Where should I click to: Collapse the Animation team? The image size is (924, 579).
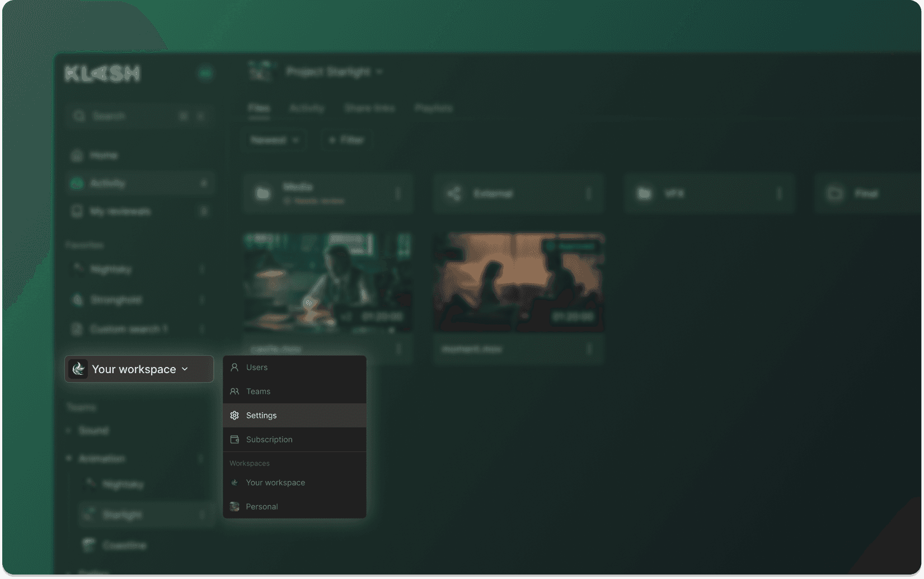pyautogui.click(x=69, y=459)
